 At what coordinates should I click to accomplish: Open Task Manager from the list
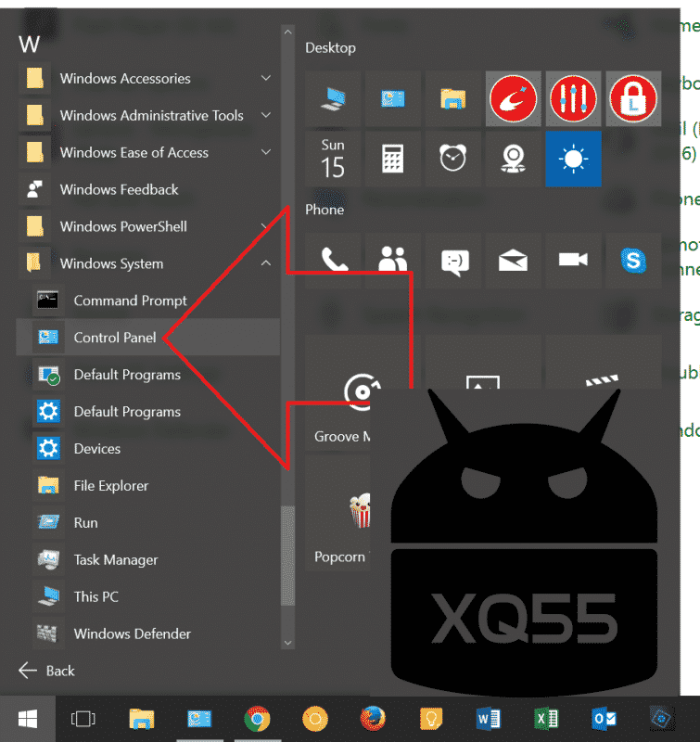point(116,560)
